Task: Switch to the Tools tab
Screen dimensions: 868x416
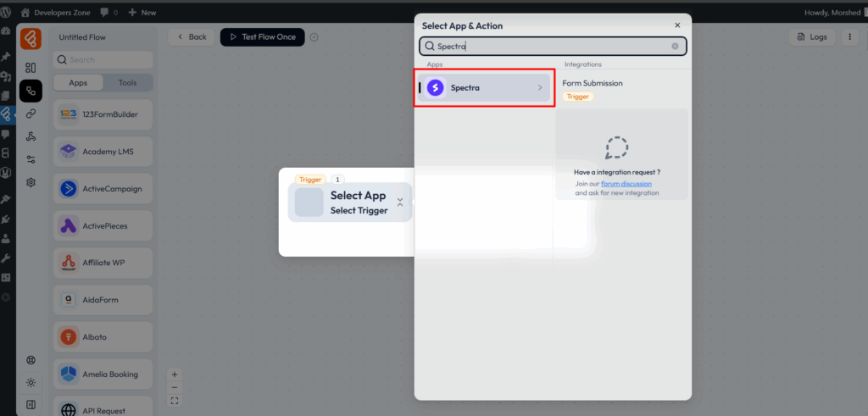Action: tap(128, 83)
